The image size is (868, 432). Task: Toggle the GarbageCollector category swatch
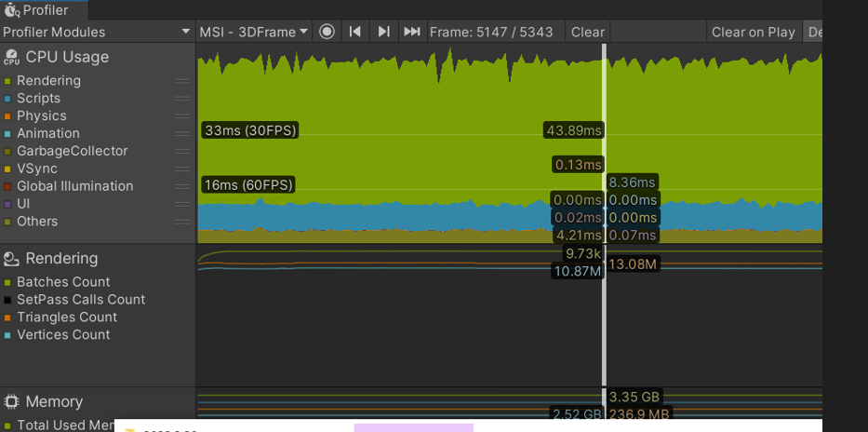tap(7, 151)
